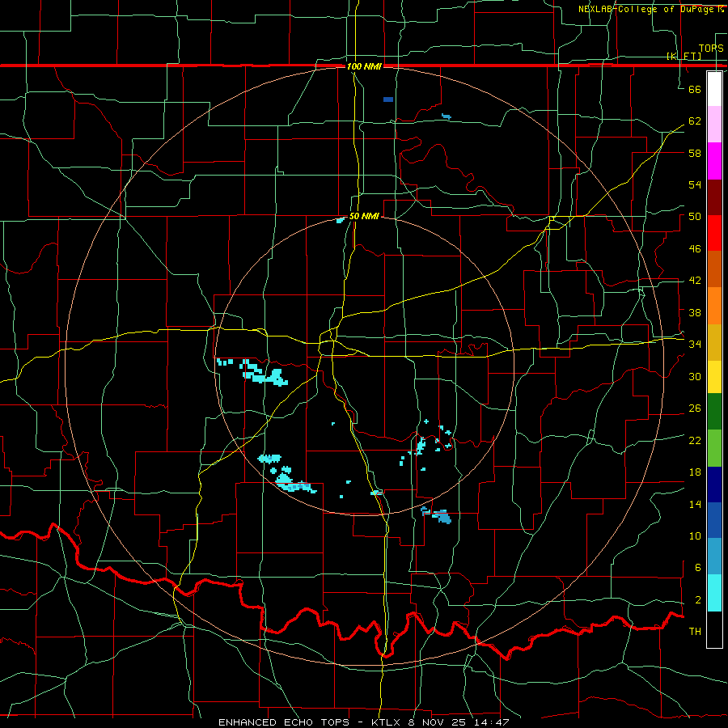Click the steel blue legend swatch
This screenshot has height=728, width=728.
pyautogui.click(x=714, y=556)
